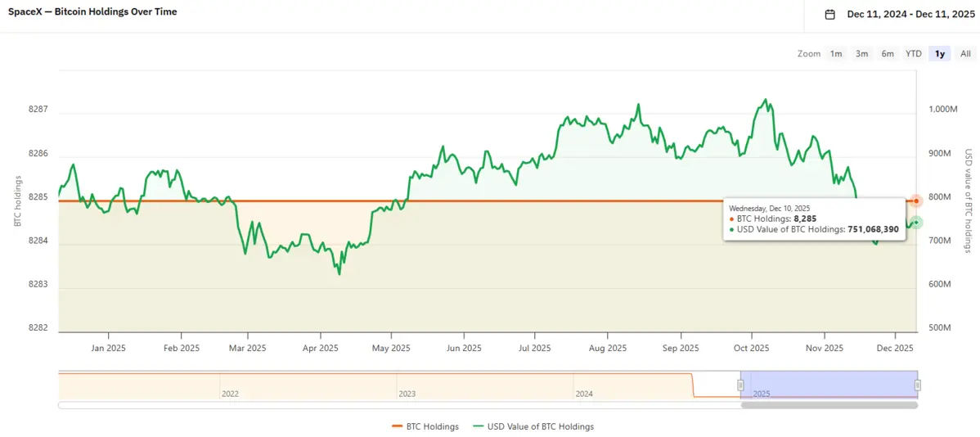Open the calendar date picker icon
980x437 pixels.
click(x=830, y=14)
